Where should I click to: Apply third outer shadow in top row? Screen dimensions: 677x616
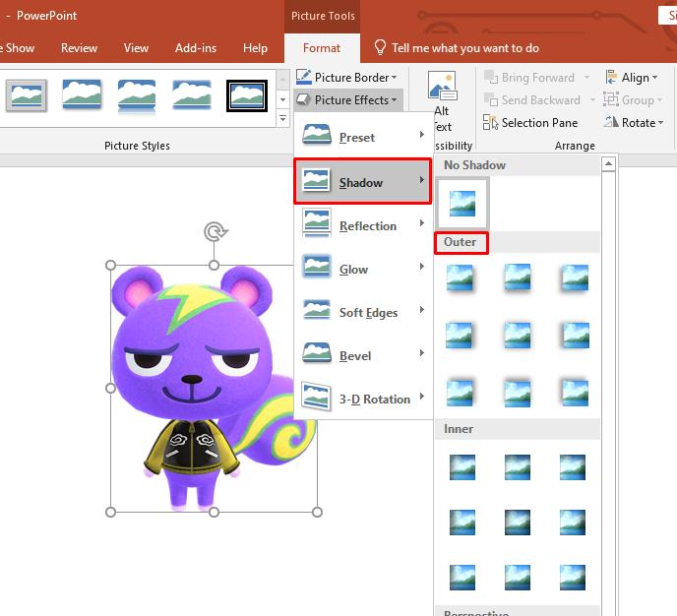(x=575, y=278)
